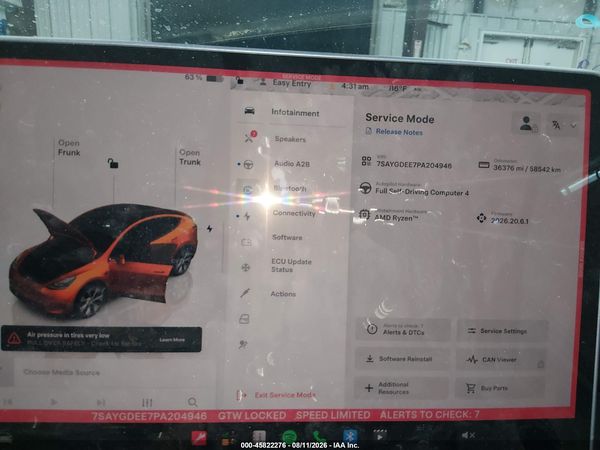
Task: Tap the odometer reading 36376 mi
Action: (527, 168)
